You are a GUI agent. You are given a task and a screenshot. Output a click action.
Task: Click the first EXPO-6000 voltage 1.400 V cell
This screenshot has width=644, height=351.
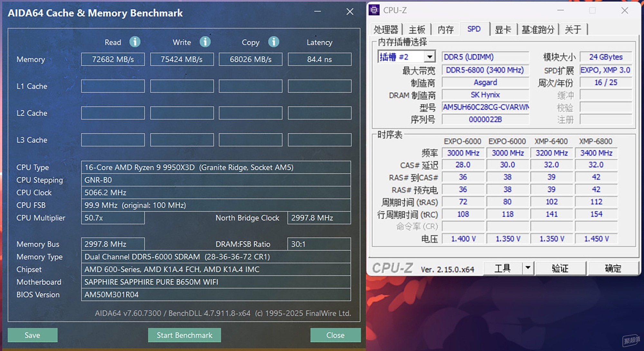coord(463,239)
